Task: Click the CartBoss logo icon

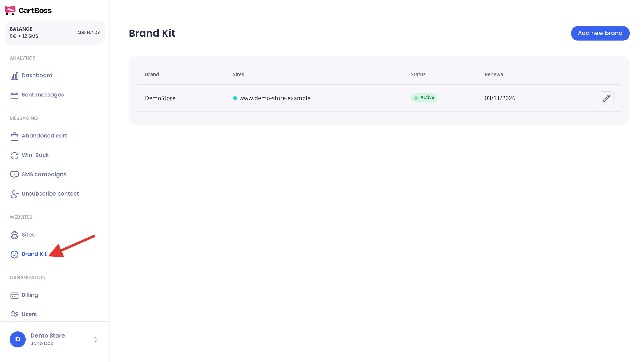Action: (10, 11)
